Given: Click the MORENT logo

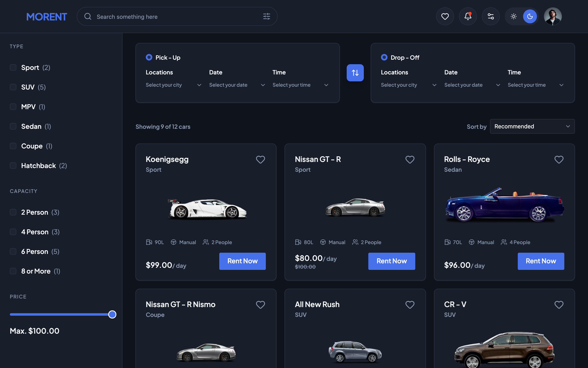Looking at the screenshot, I should [47, 17].
